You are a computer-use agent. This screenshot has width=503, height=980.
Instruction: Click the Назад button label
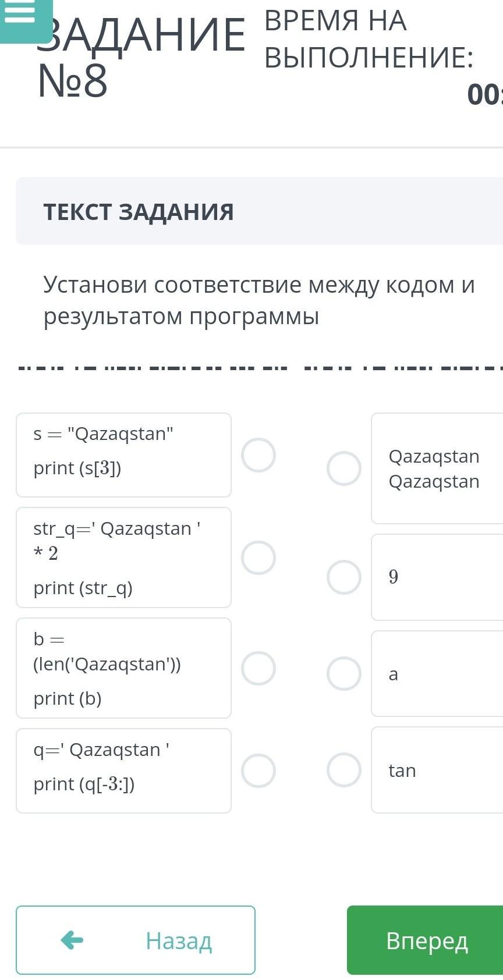[x=178, y=940]
